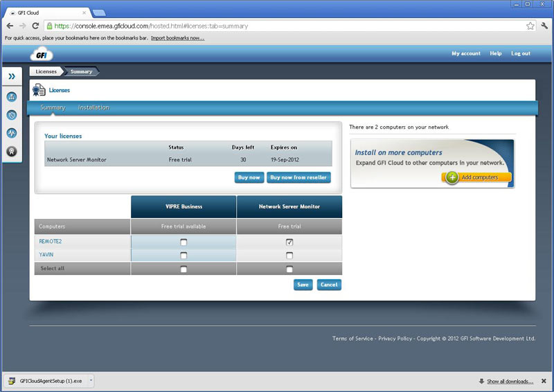Close the GFI Cloud browser tab

click(84, 12)
